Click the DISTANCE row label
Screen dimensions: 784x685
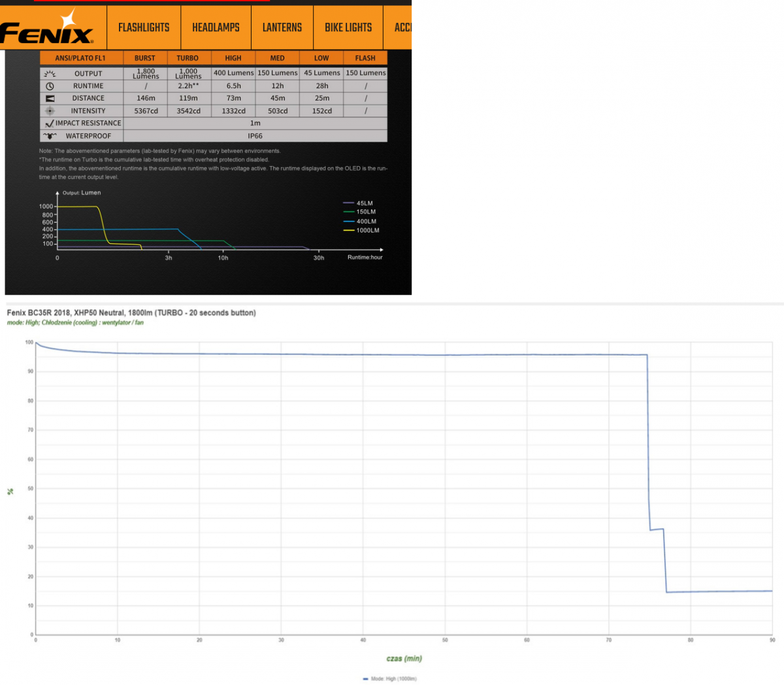(88, 99)
